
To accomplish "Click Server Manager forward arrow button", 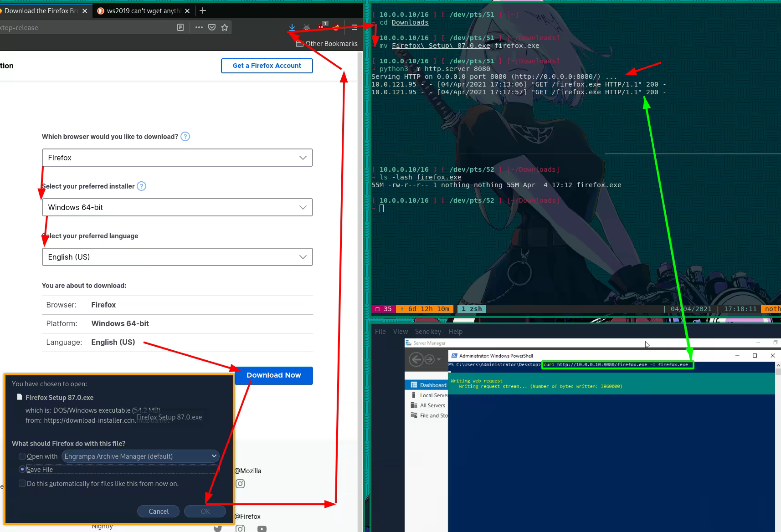I will [429, 359].
